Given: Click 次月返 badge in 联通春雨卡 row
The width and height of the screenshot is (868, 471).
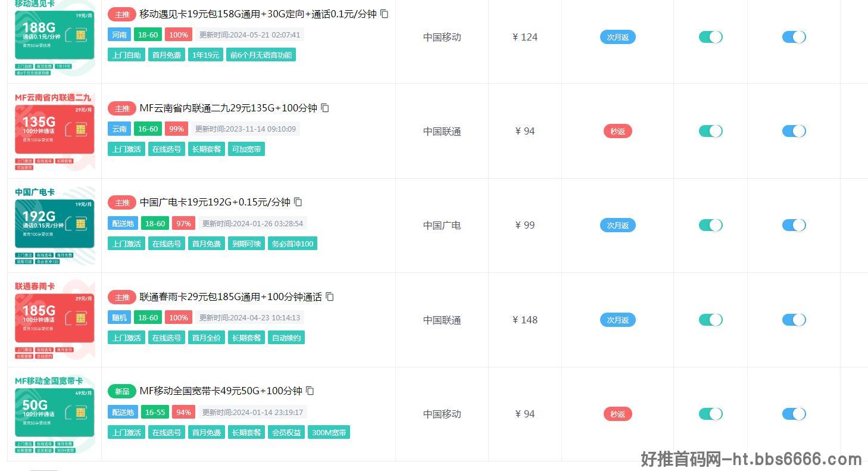Looking at the screenshot, I should tap(618, 320).
